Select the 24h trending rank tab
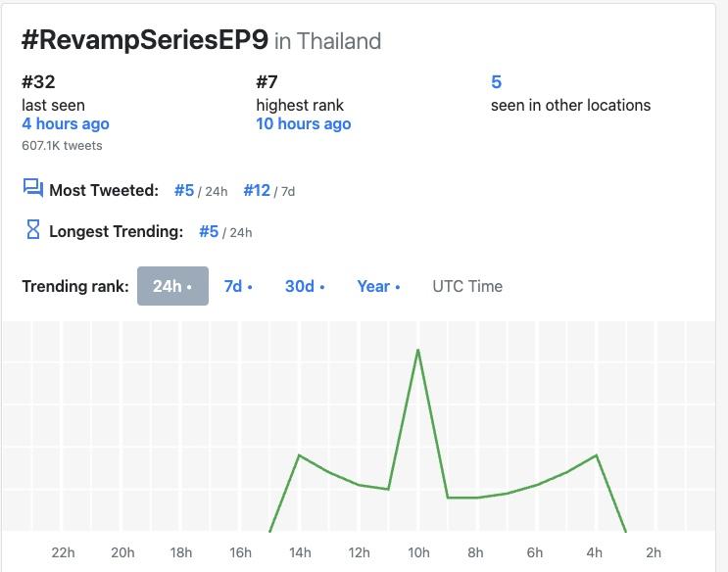This screenshot has height=572, width=728. click(x=172, y=286)
